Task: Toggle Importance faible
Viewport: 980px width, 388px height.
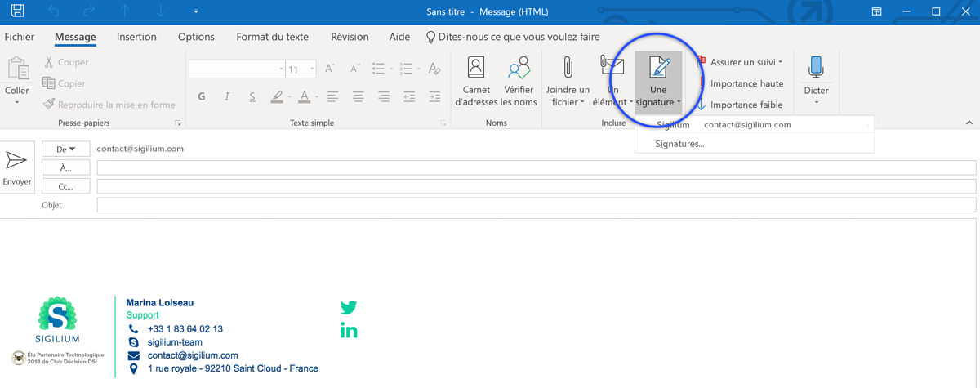Action: 740,105
